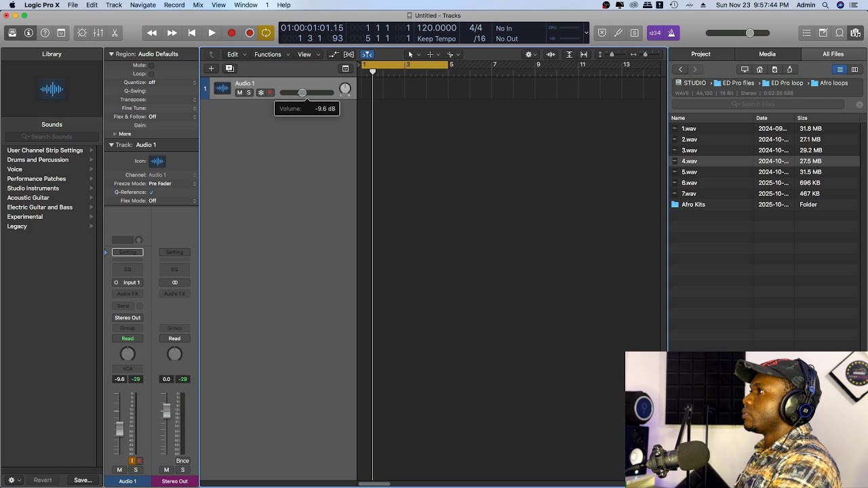Open the Note Pads button
The width and height of the screenshot is (868, 488).
pyautogui.click(x=823, y=33)
